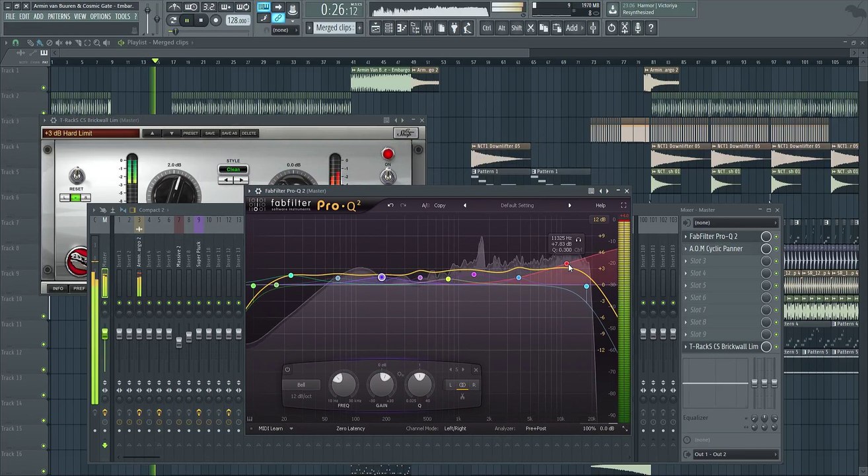Image resolution: width=868 pixels, height=476 pixels.
Task: Add a new pattern with the plus button
Action: coord(359,28)
